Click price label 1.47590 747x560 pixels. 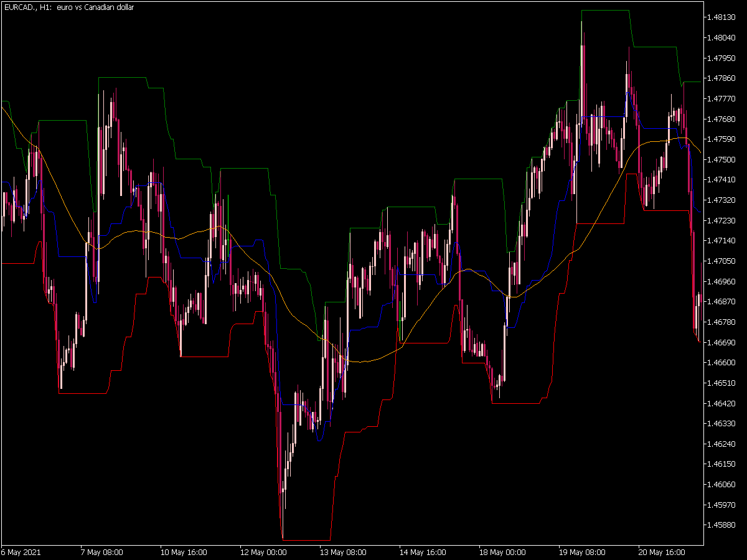coord(723,139)
